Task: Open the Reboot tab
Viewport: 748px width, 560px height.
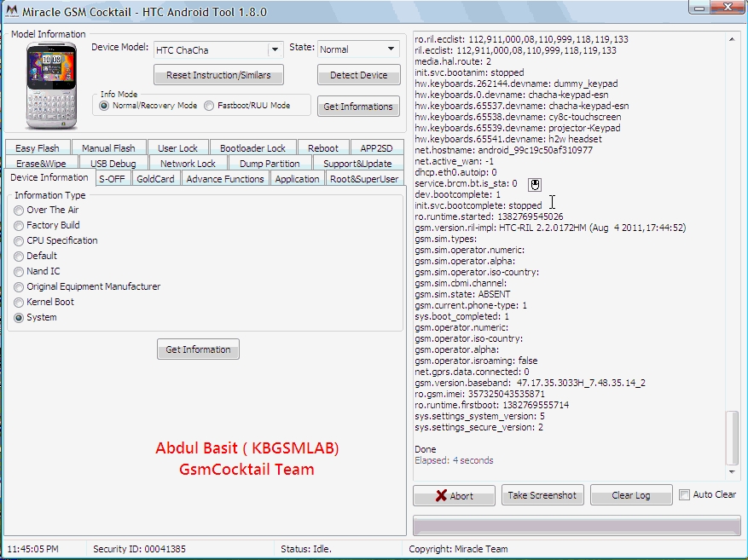Action: click(x=323, y=148)
